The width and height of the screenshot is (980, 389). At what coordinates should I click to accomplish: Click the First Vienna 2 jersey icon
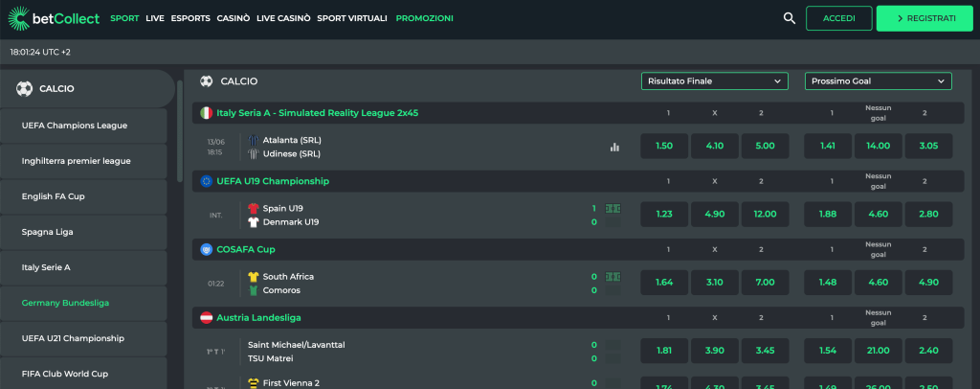pos(253,382)
